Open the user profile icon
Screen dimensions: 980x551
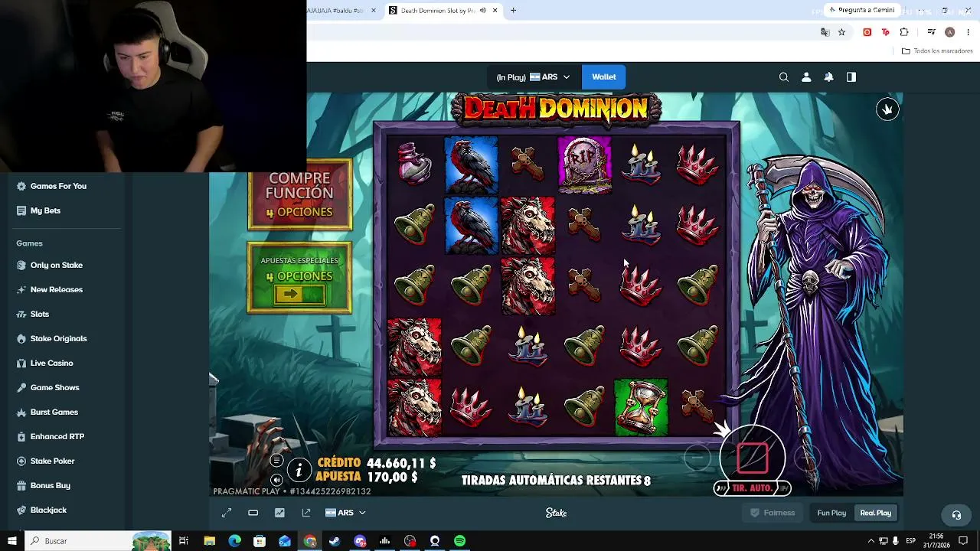806,77
